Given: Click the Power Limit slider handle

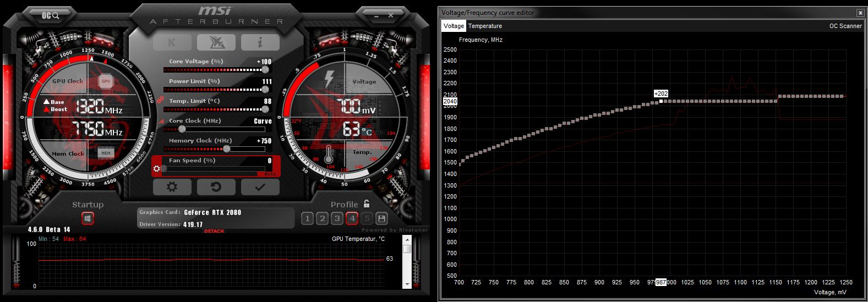Looking at the screenshot, I should pyautogui.click(x=265, y=90).
